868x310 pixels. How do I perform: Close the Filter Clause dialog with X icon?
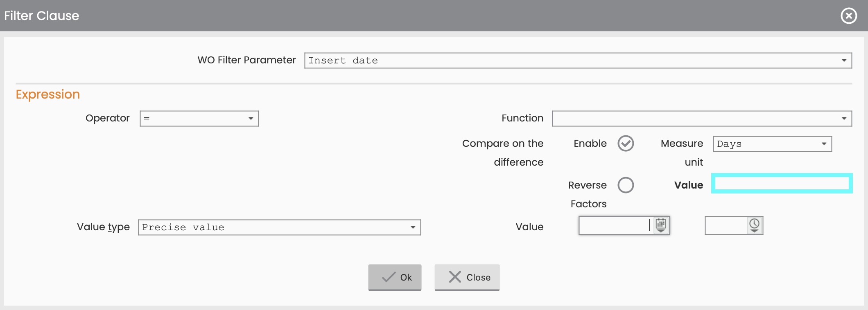pos(849,16)
